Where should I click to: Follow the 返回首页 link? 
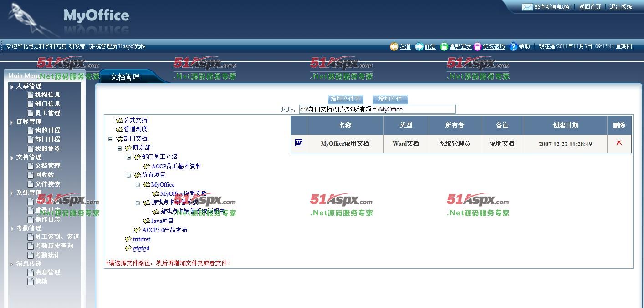point(590,7)
